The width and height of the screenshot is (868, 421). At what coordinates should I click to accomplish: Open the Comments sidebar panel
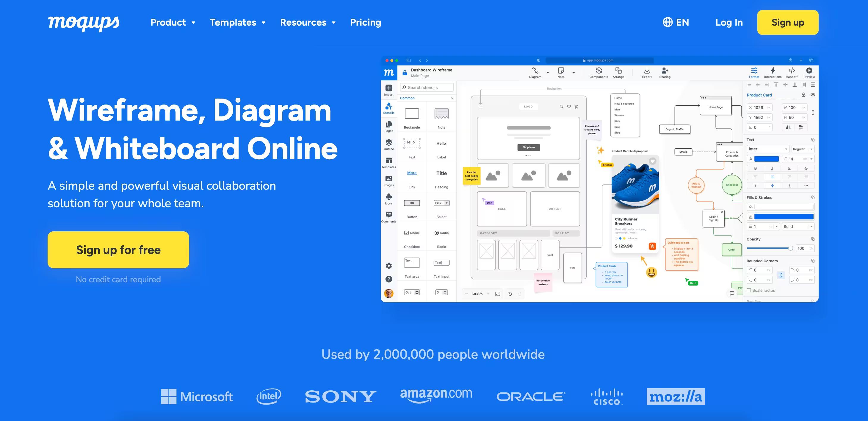388,217
